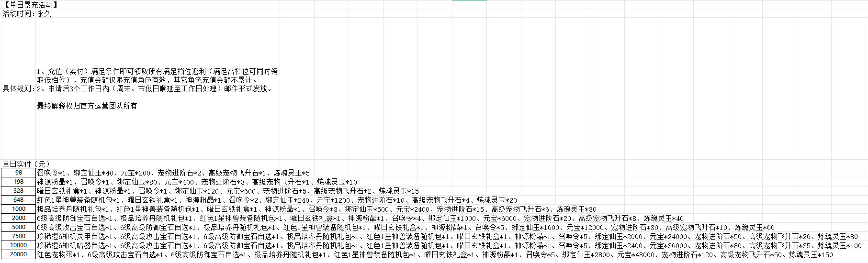The height and width of the screenshot is (263, 868).
Task: Select the amount cell 1000
Action: (19, 209)
